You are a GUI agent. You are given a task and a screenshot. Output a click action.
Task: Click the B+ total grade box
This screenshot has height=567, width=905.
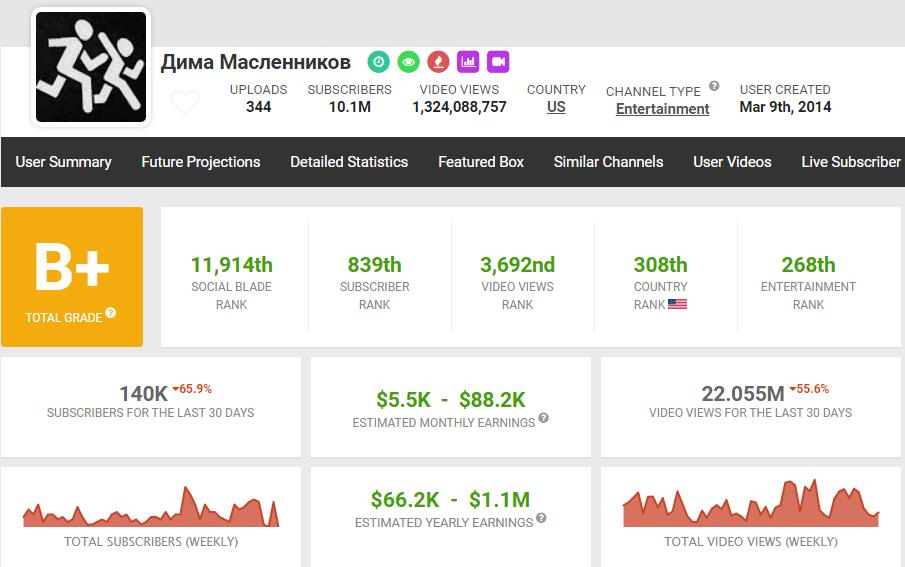pos(72,277)
